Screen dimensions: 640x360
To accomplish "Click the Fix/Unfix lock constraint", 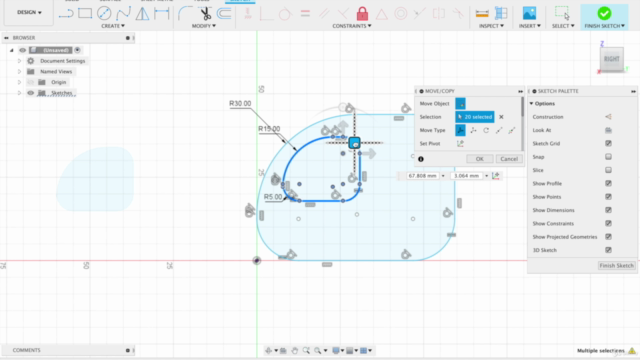I will (x=362, y=14).
